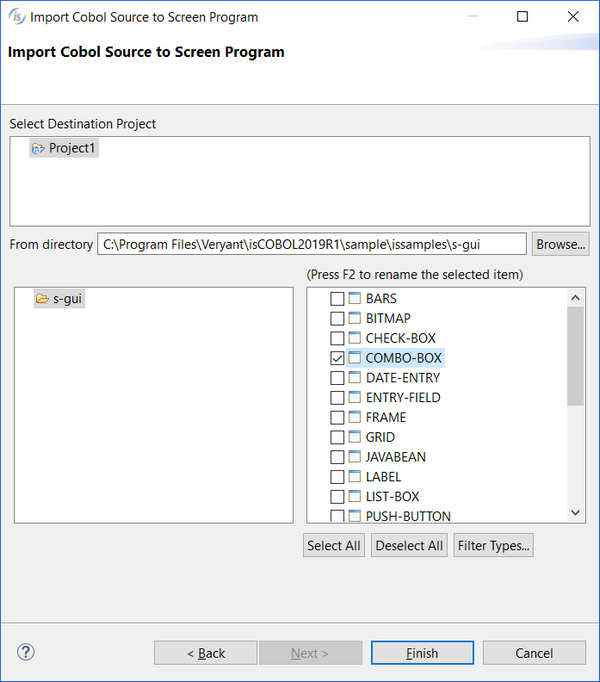The height and width of the screenshot is (682, 600).
Task: Select the FRAME list entry
Action: (x=386, y=418)
